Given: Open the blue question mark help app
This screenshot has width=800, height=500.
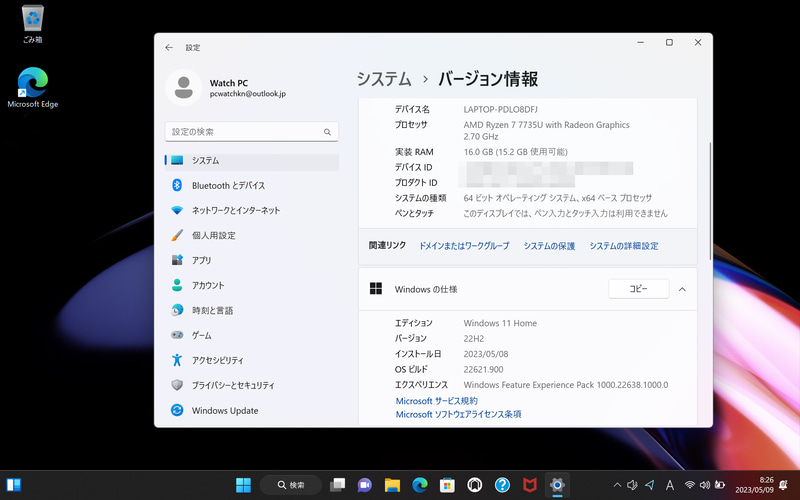Looking at the screenshot, I should [x=503, y=485].
